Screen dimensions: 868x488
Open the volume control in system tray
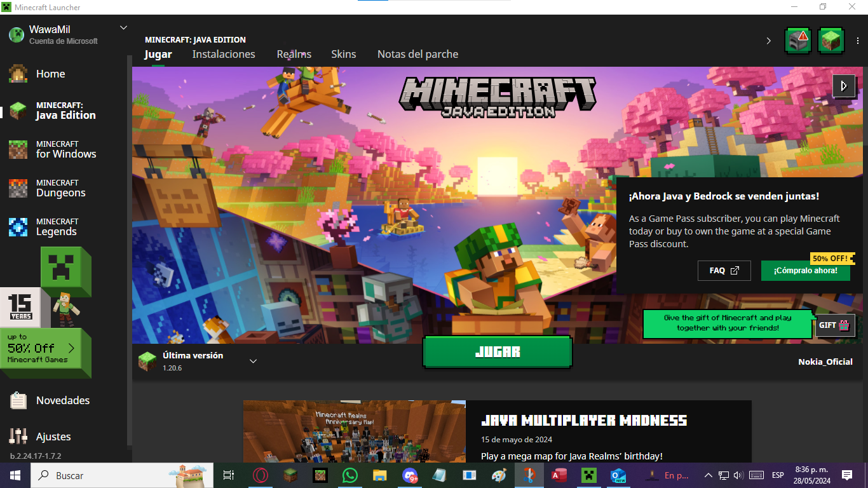coord(738,475)
